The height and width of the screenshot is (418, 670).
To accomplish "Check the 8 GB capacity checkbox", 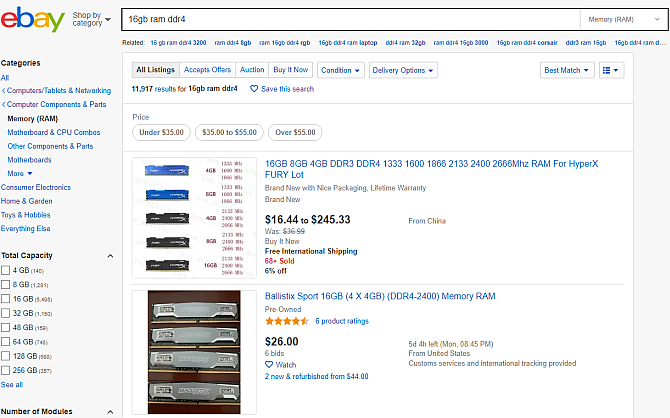I will [6, 284].
